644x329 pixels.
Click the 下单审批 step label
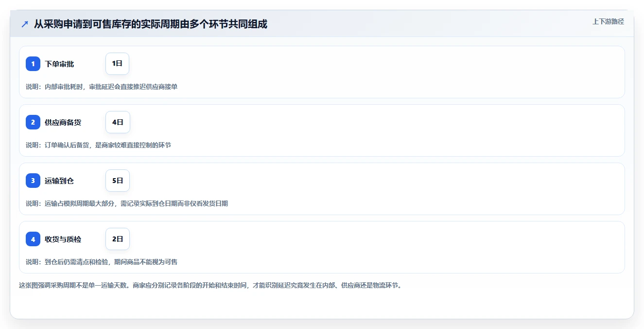coord(59,64)
